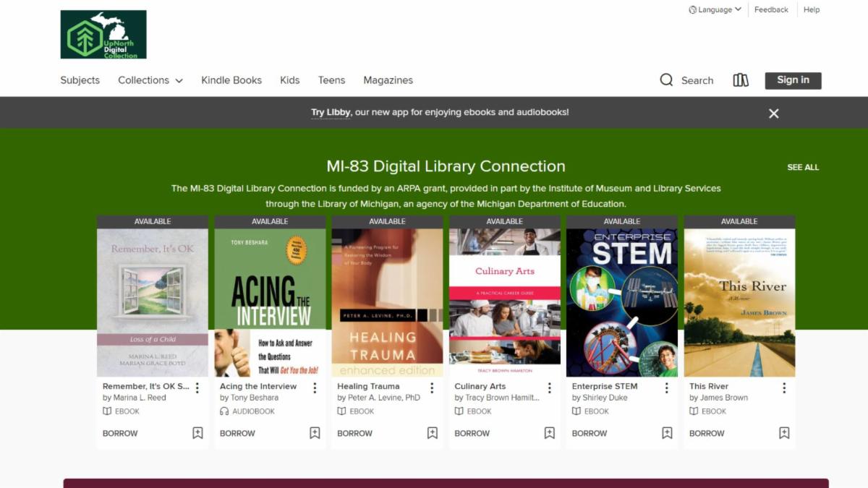
Task: Save Healing Trauma to wish list
Action: pyautogui.click(x=432, y=433)
